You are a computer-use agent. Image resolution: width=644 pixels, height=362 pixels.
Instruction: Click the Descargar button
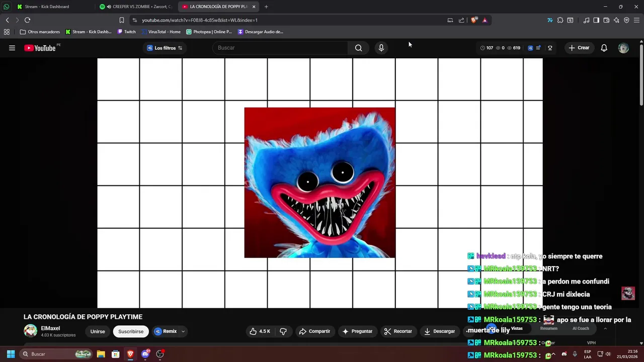[440, 331]
